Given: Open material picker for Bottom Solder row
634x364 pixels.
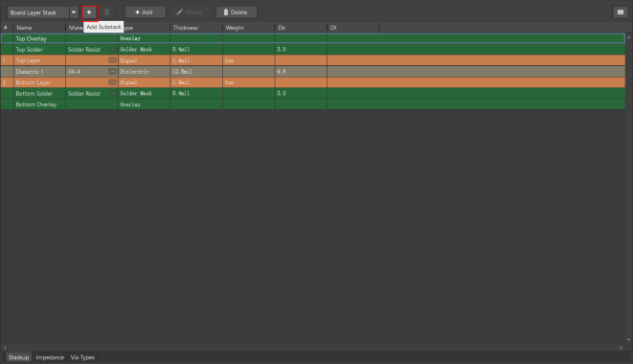Looking at the screenshot, I should click(x=112, y=94).
